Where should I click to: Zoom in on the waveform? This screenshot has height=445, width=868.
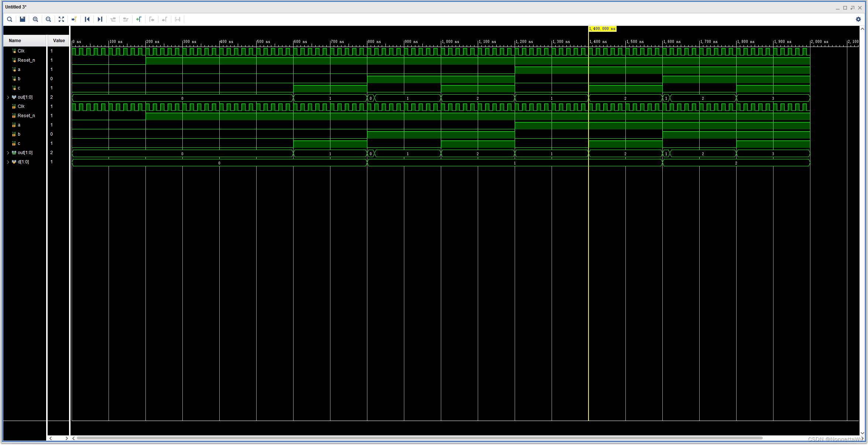point(35,19)
